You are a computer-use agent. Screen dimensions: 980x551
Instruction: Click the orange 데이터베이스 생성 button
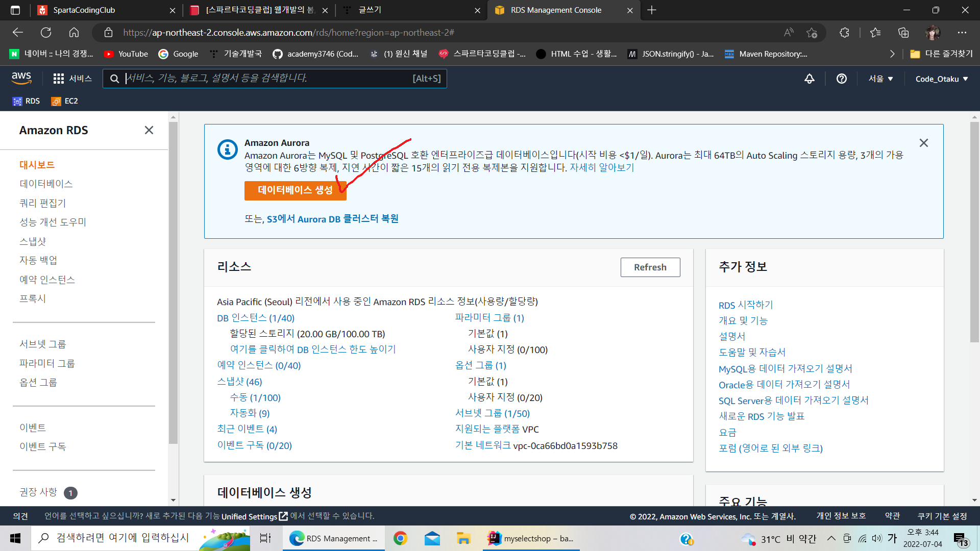click(x=295, y=190)
